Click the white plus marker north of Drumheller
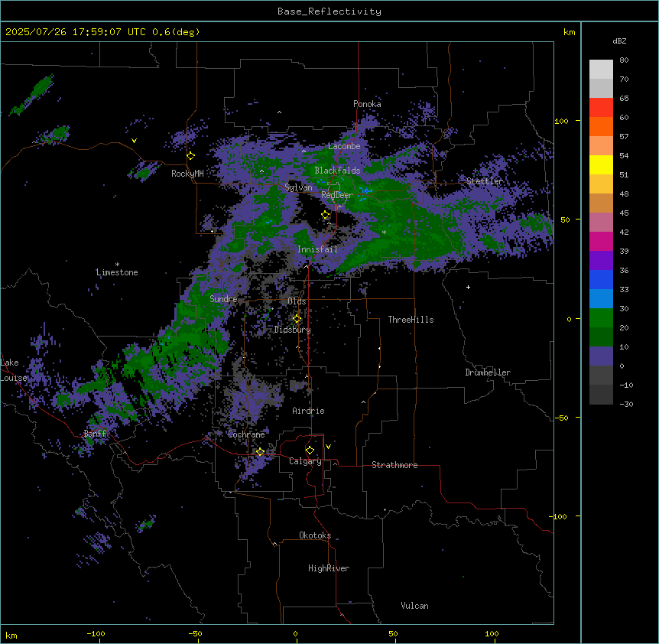 point(468,287)
